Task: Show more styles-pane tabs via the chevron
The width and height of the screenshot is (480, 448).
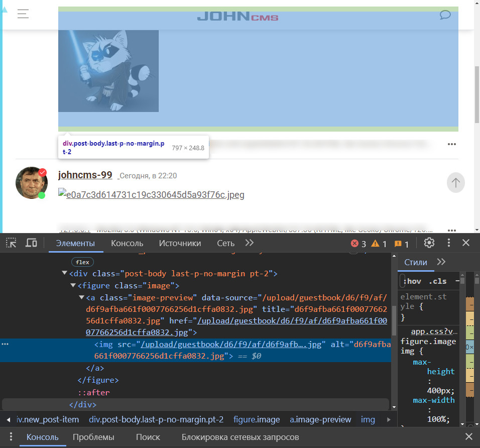Action: coord(441,262)
